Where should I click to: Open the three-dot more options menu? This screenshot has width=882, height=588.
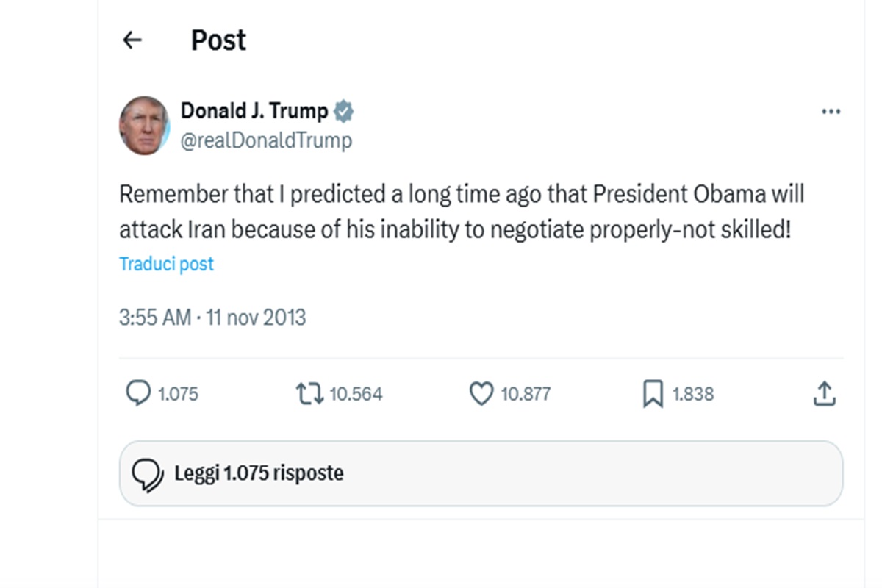coord(831,112)
